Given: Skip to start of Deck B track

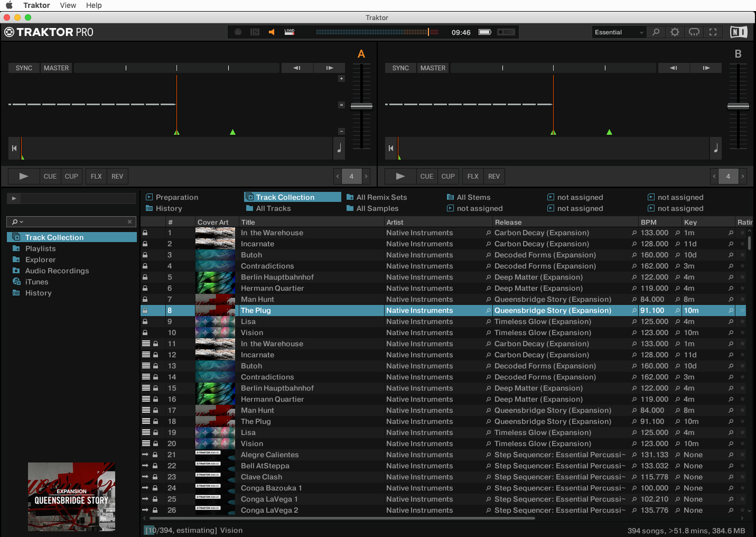Looking at the screenshot, I should click(391, 149).
